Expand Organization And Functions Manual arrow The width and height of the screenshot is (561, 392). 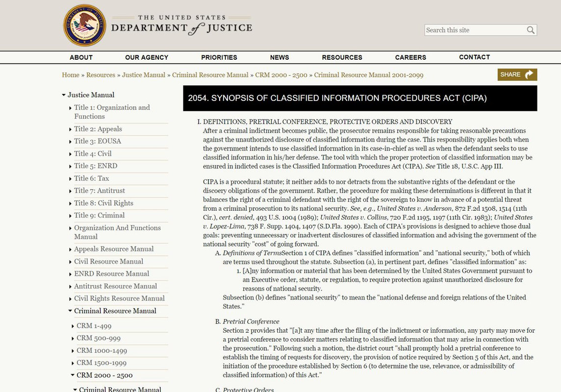pos(70,228)
